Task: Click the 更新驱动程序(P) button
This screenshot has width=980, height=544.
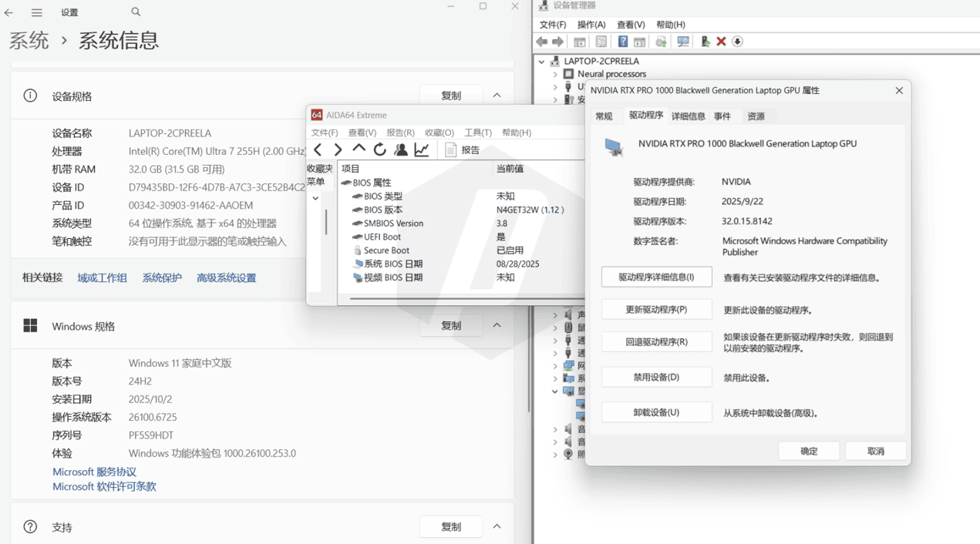Action: pos(656,310)
